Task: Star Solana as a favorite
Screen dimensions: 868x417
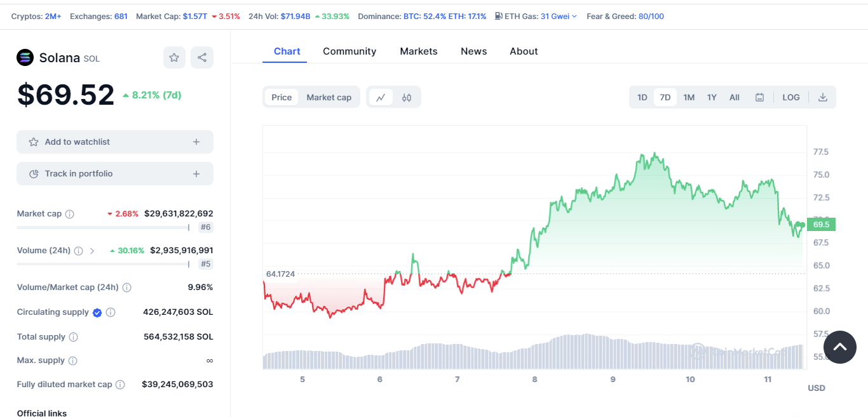Action: (174, 57)
